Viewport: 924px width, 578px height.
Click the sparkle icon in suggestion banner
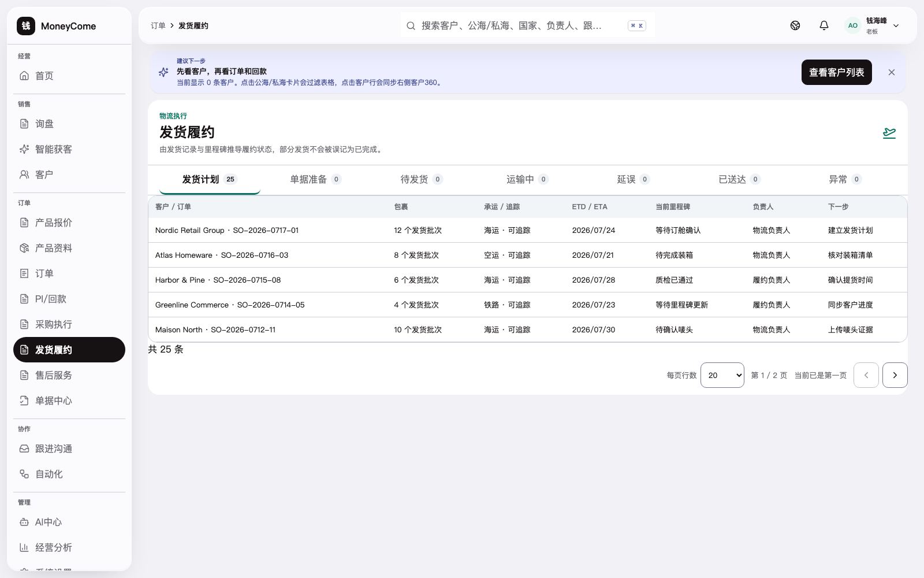click(163, 72)
